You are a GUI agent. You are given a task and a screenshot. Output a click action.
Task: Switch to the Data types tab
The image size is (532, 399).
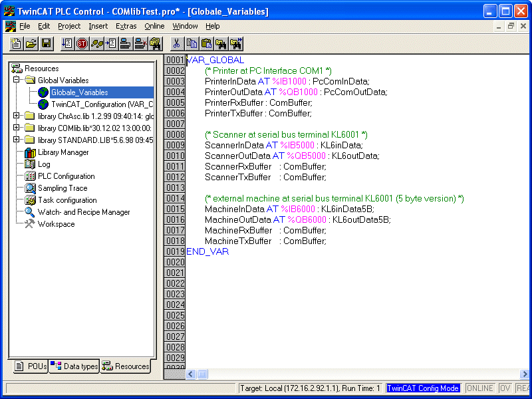74,366
